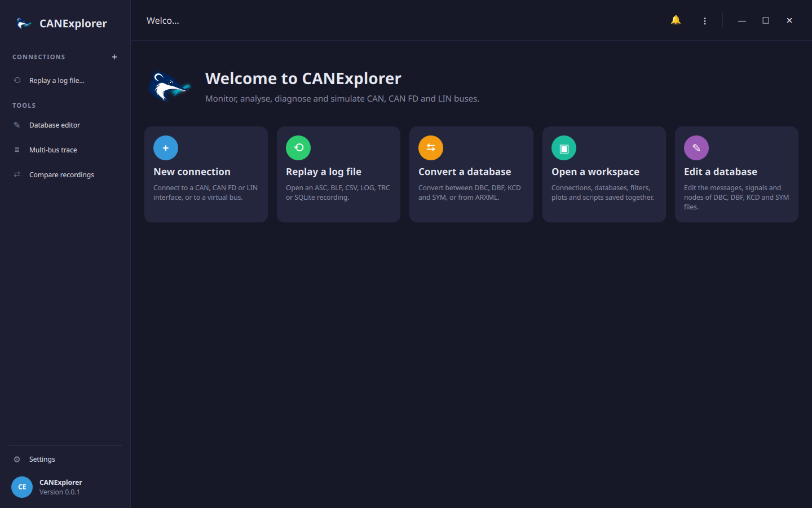The image size is (812, 508).
Task: Click the Version 0.0.1 text
Action: point(60,492)
